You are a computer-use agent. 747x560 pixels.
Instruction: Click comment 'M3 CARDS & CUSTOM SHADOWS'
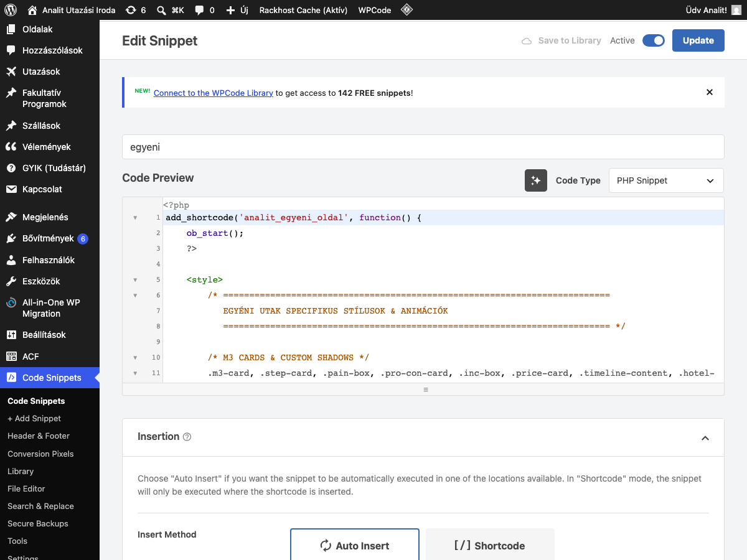(x=289, y=358)
